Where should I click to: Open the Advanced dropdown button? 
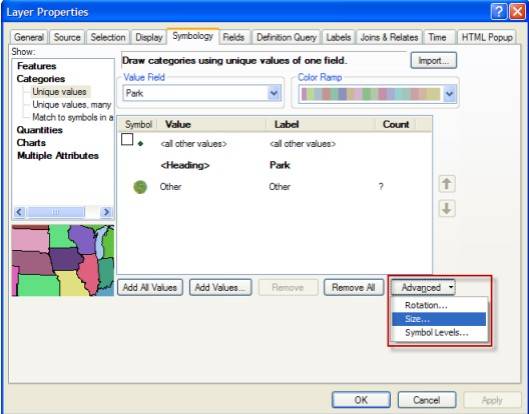(423, 287)
